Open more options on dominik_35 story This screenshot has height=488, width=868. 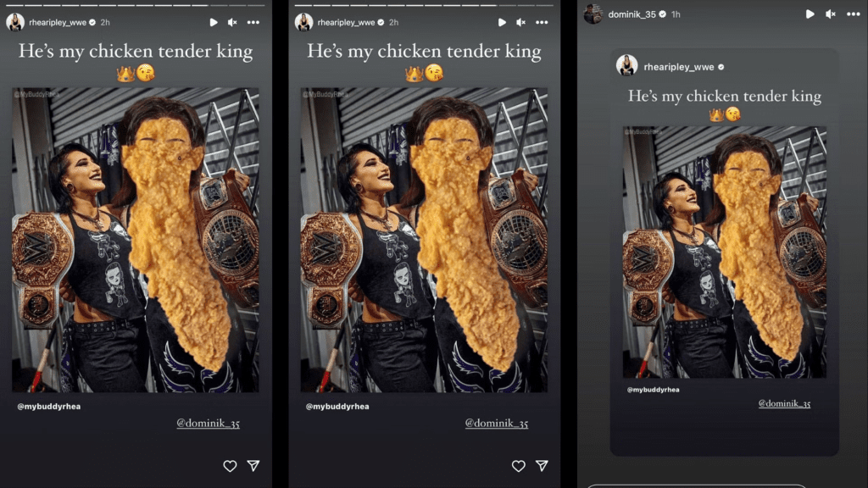[x=853, y=14]
